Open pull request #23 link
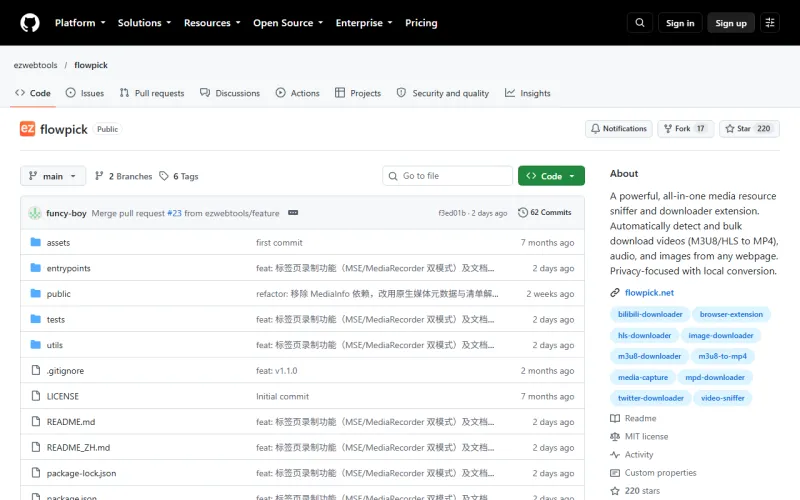Viewport: 800px width, 500px height. (x=174, y=213)
